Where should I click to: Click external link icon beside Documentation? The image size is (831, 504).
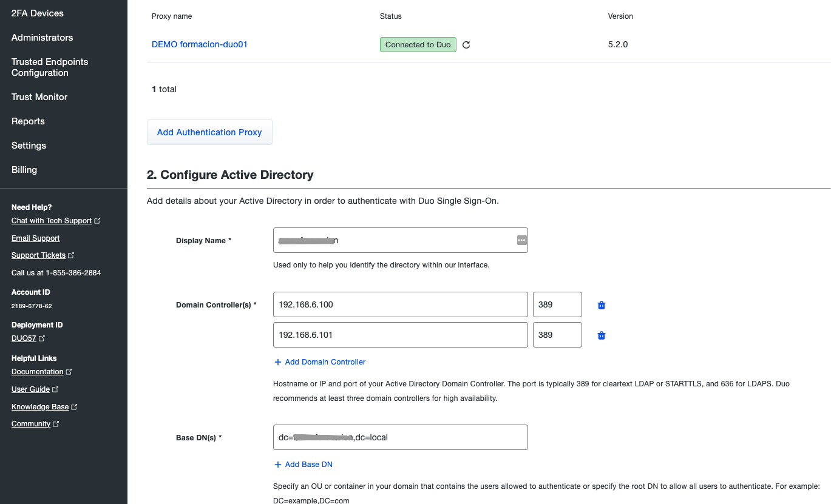pyautogui.click(x=69, y=372)
